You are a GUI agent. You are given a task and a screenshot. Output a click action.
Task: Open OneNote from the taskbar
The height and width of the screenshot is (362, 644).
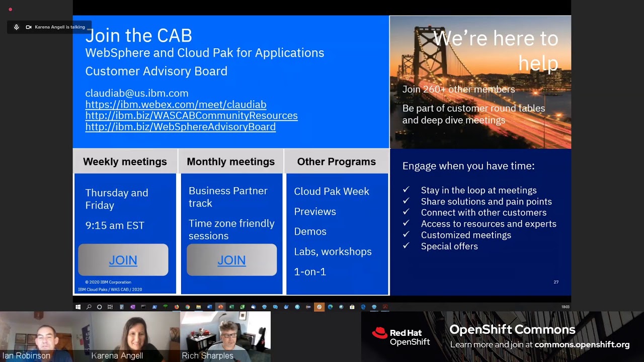[132, 307]
